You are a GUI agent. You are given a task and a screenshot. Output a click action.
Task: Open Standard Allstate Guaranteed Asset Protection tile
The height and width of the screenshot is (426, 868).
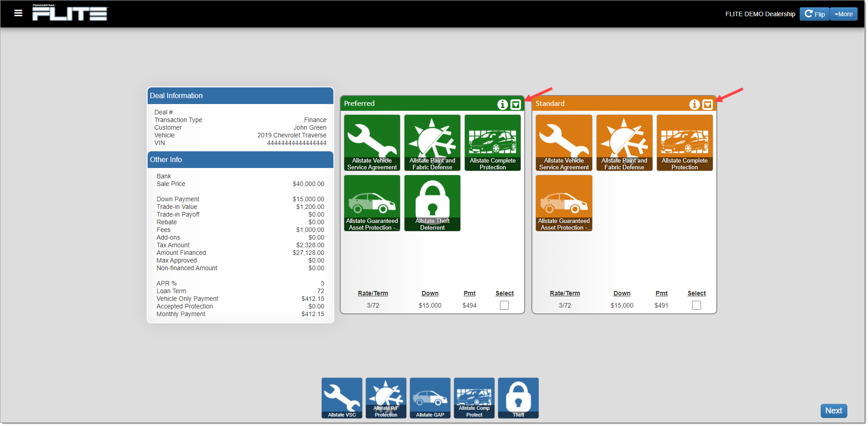pyautogui.click(x=564, y=203)
